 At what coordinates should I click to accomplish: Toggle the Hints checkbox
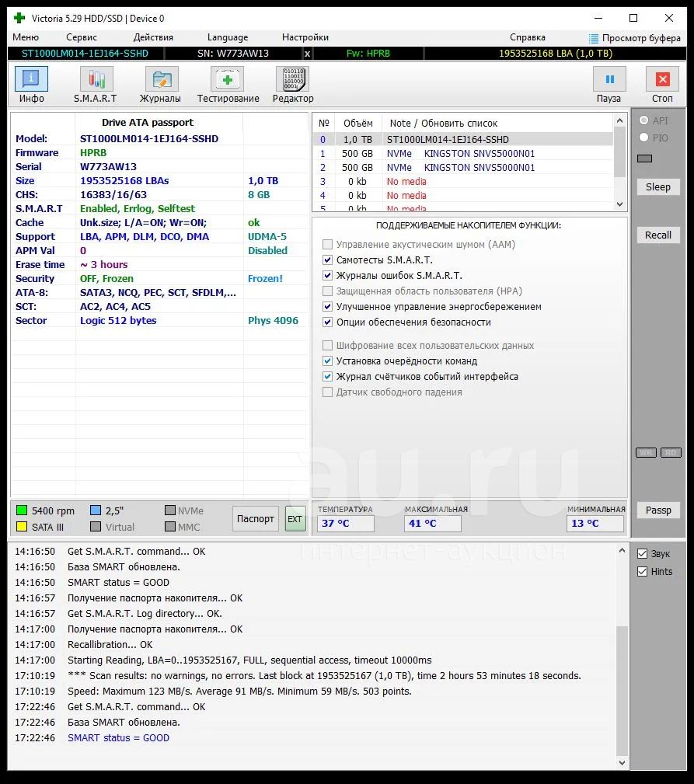pyautogui.click(x=643, y=572)
